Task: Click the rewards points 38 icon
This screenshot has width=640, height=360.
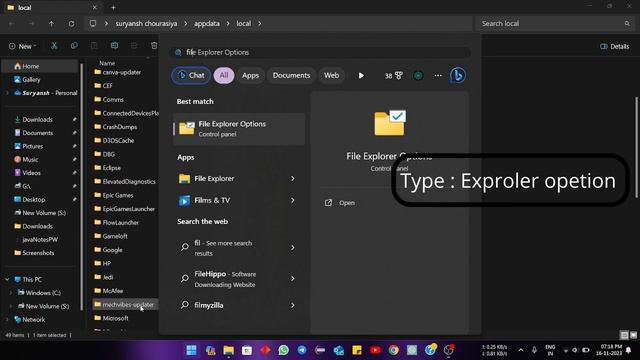Action: pos(393,76)
